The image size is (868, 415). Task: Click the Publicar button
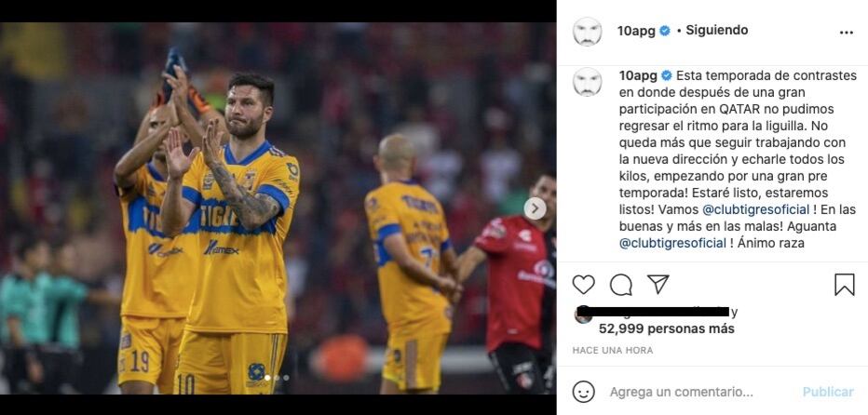(828, 392)
